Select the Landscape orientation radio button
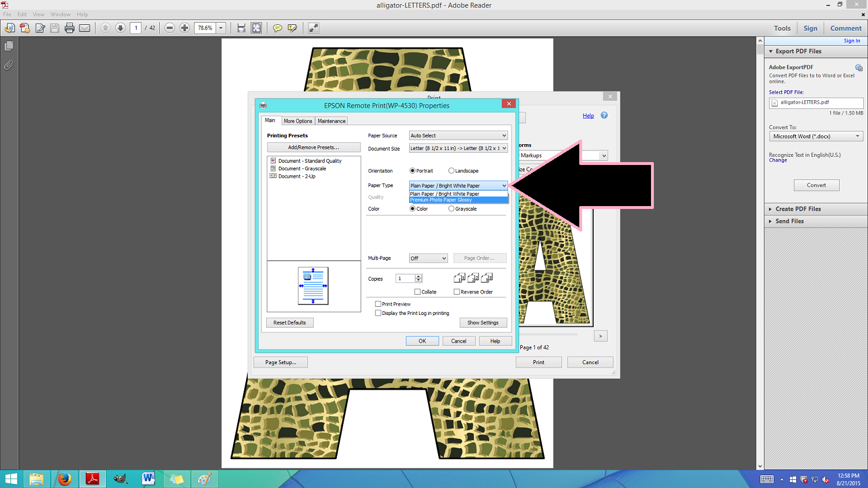The height and width of the screenshot is (488, 868). pyautogui.click(x=451, y=171)
